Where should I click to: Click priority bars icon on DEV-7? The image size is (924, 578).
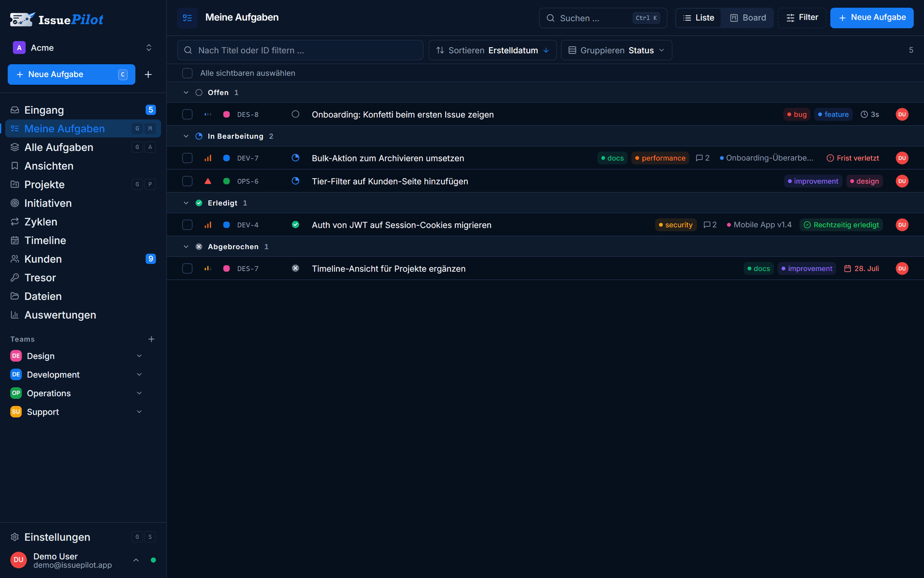pyautogui.click(x=208, y=158)
